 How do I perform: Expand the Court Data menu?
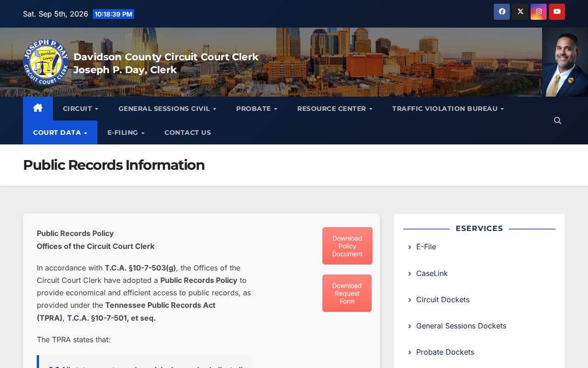pos(60,132)
